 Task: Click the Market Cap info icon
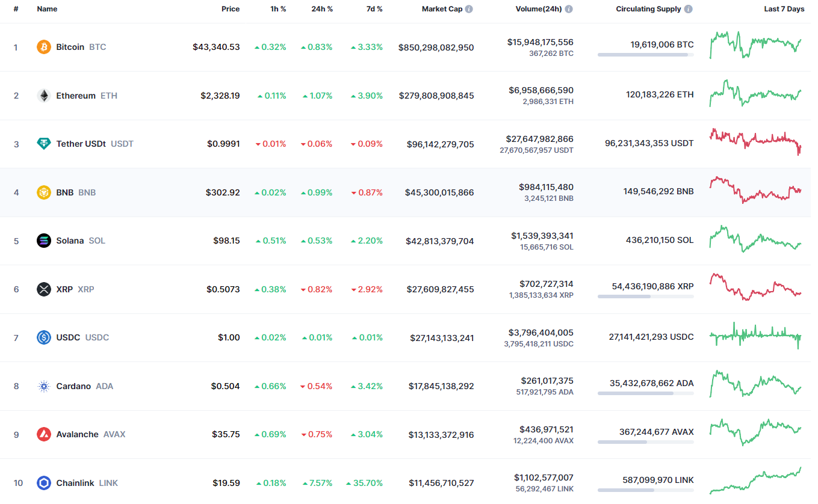coord(469,9)
